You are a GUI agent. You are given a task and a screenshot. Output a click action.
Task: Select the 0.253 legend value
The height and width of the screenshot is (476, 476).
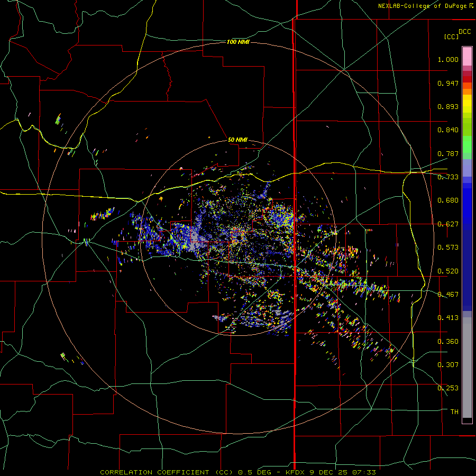coord(448,388)
